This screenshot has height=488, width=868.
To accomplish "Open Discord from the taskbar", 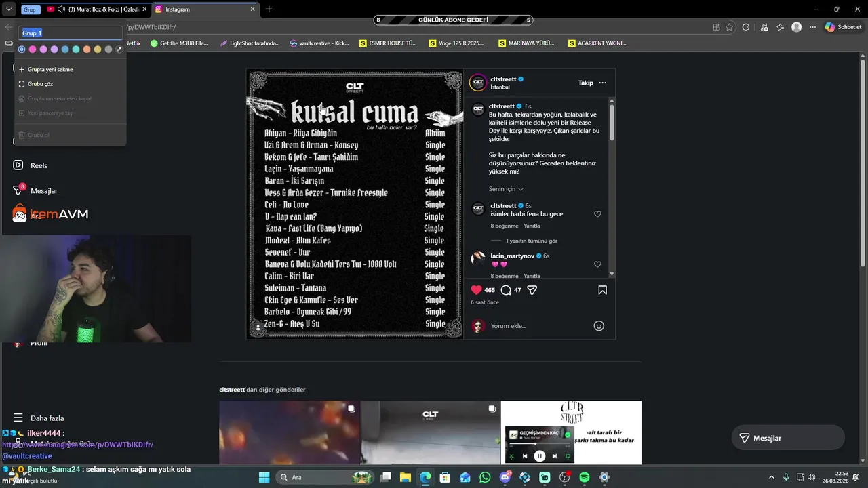I will coord(505,477).
